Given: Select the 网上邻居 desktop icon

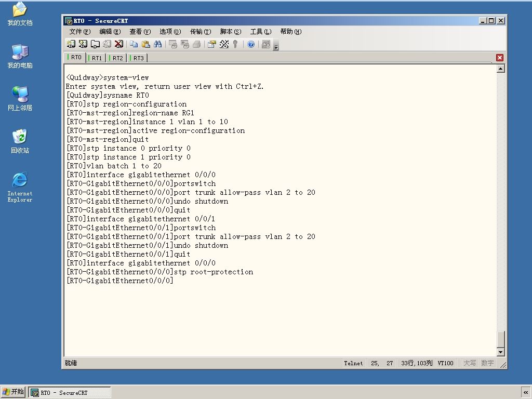Looking at the screenshot, I should (x=20, y=99).
